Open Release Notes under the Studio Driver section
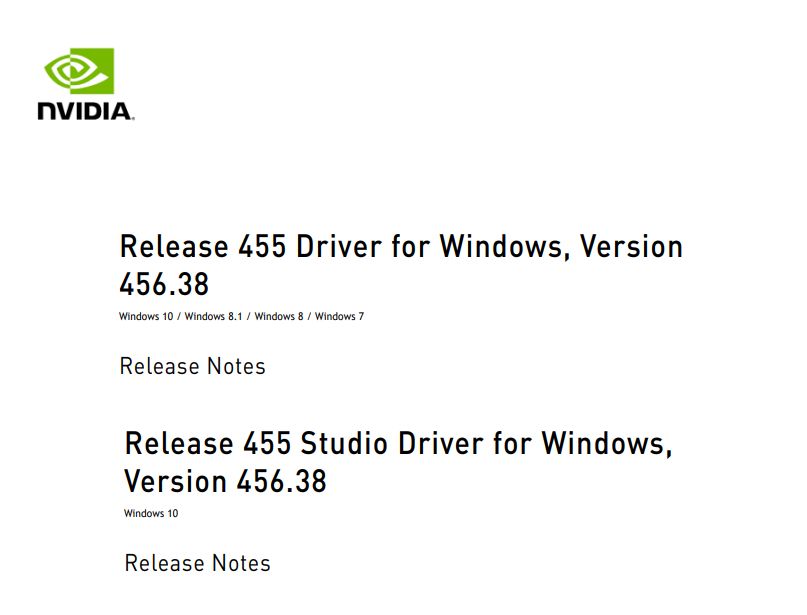Viewport: 807px width, 615px height. [198, 563]
